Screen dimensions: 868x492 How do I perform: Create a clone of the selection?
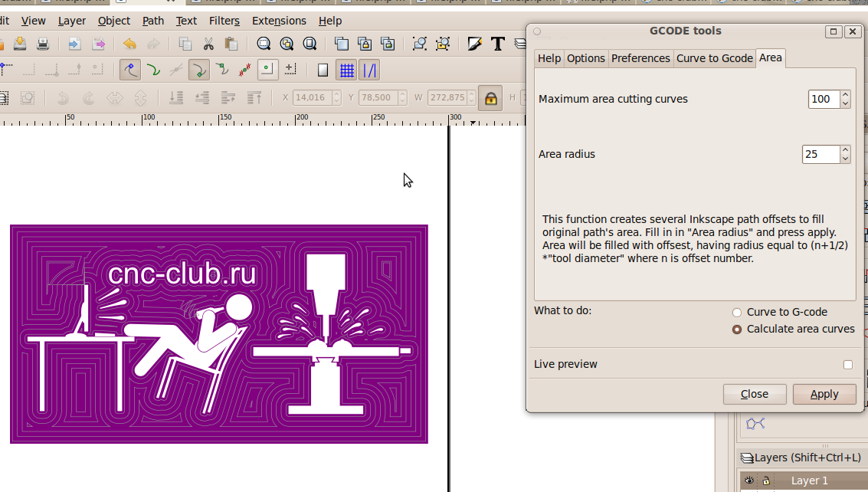coord(365,44)
